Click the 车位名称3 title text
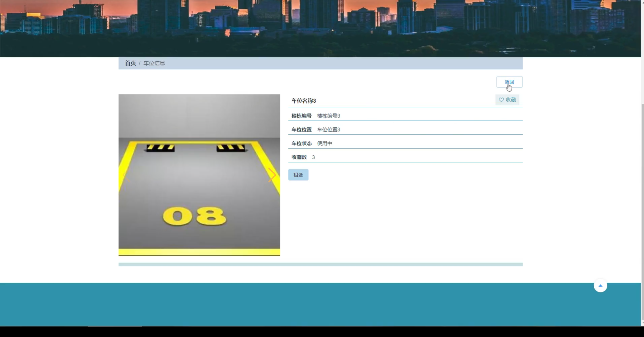Viewport: 644px width, 337px height. [x=304, y=101]
